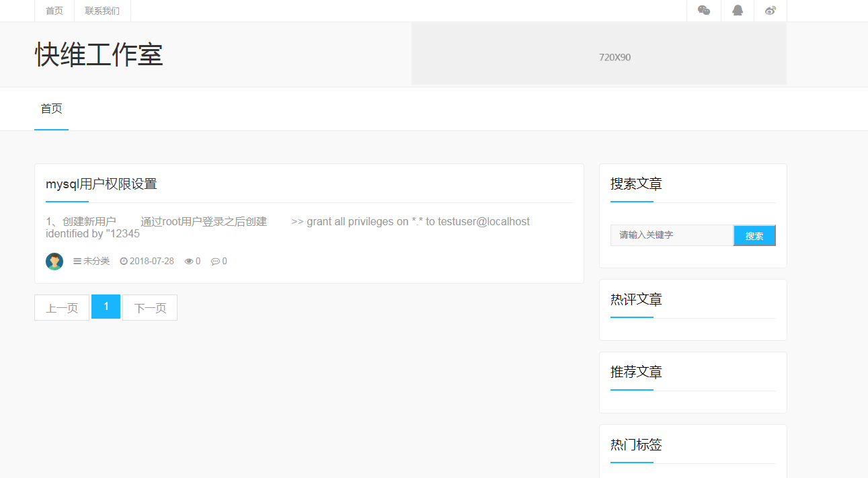Click the 720X90 banner placeholder
This screenshot has height=478, width=868.
coord(599,54)
